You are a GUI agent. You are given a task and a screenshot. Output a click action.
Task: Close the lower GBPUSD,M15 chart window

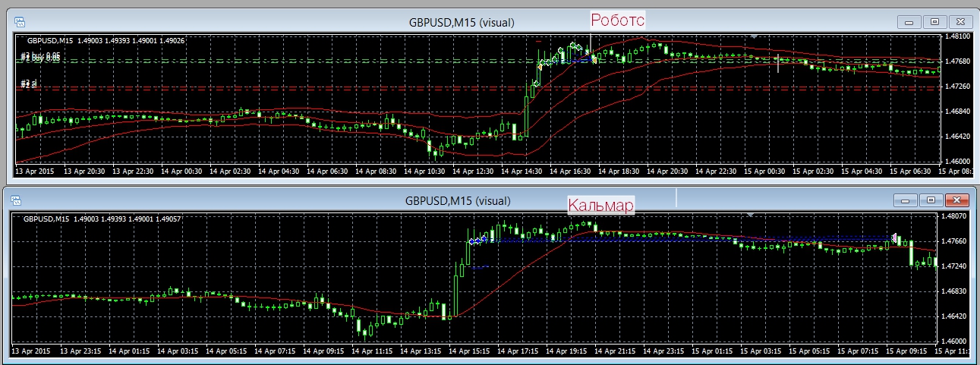click(957, 200)
